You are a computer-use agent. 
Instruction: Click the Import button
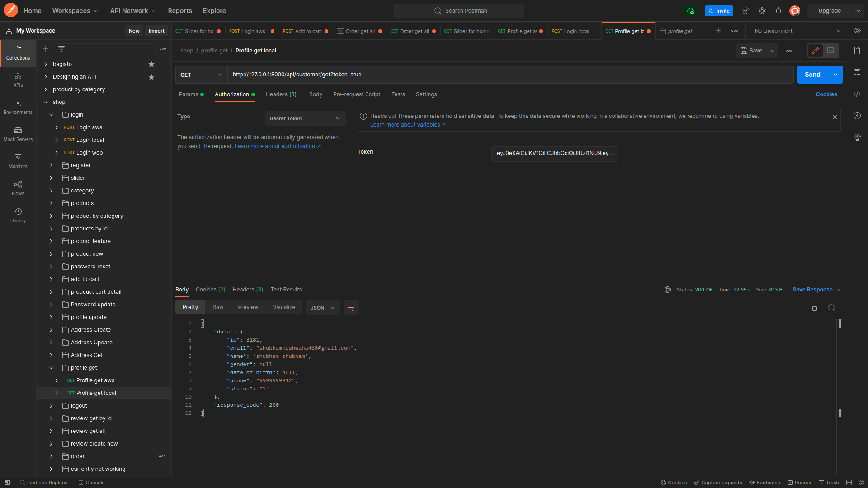(156, 31)
